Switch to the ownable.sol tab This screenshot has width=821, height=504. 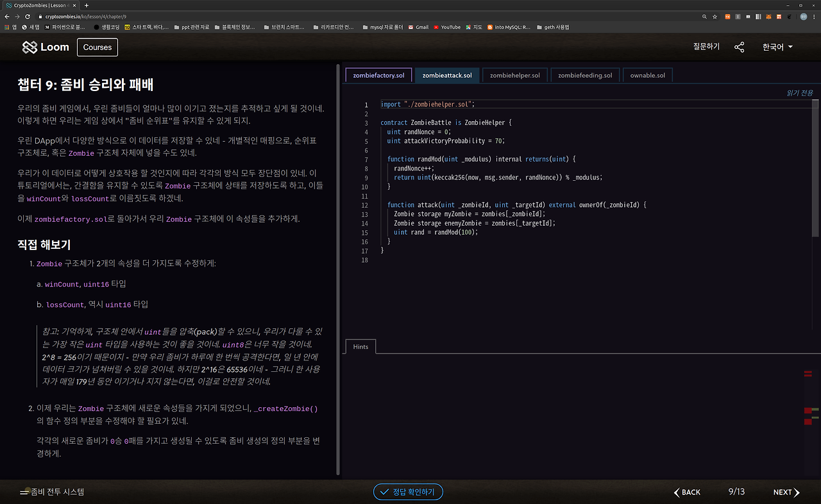[x=648, y=75]
